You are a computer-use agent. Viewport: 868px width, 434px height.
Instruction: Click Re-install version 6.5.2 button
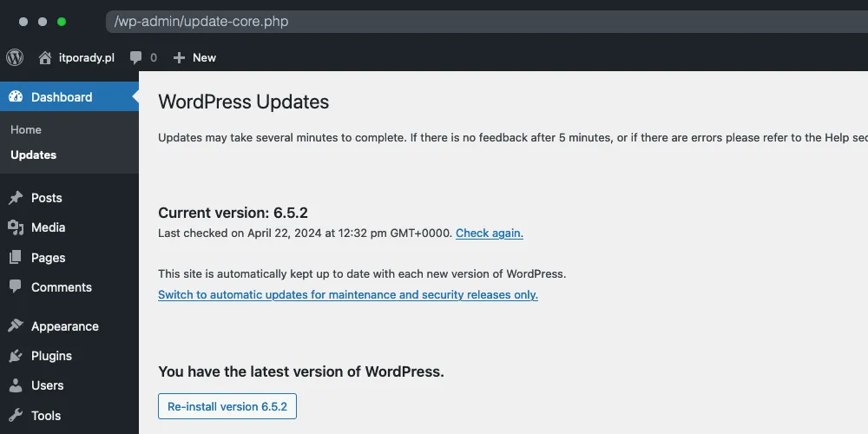click(x=227, y=406)
